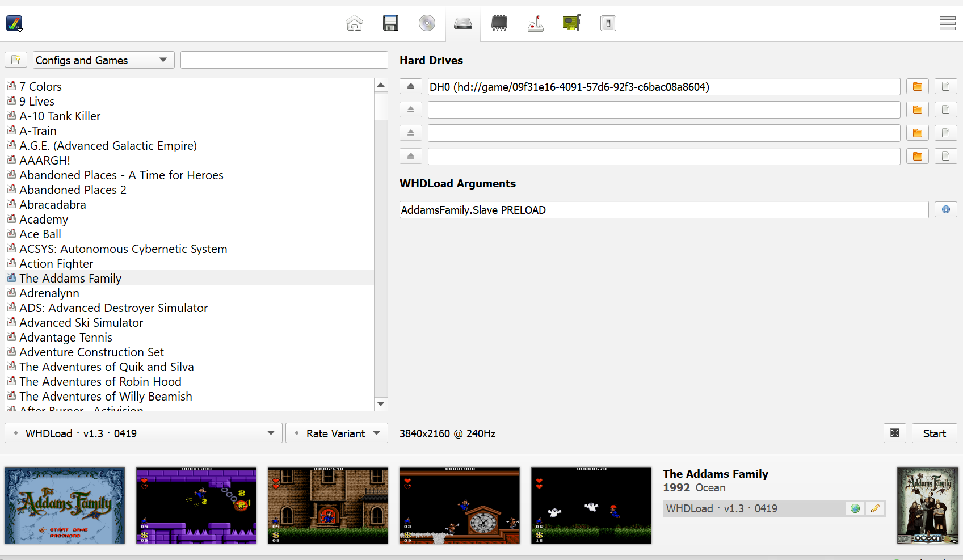Browse file for DH0 hard drive

point(946,86)
